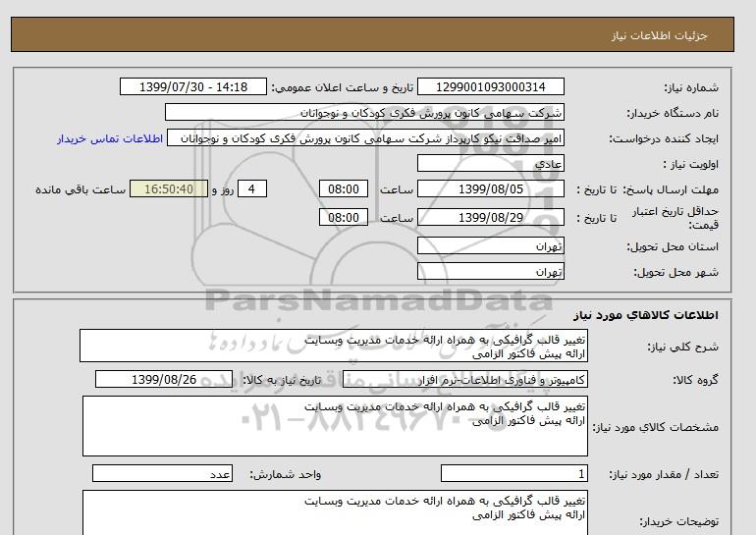Select the price validity date 1399/08/29
The width and height of the screenshot is (756, 535).
[490, 217]
